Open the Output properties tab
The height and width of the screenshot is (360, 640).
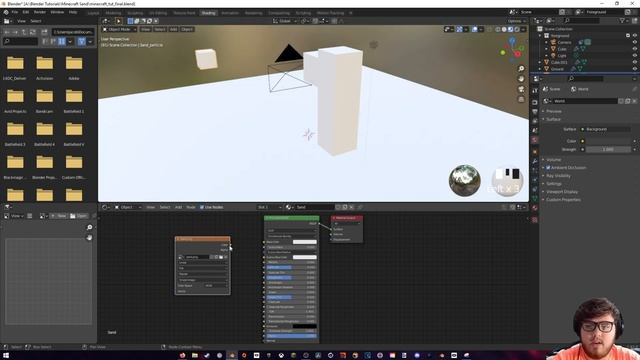[x=535, y=111]
